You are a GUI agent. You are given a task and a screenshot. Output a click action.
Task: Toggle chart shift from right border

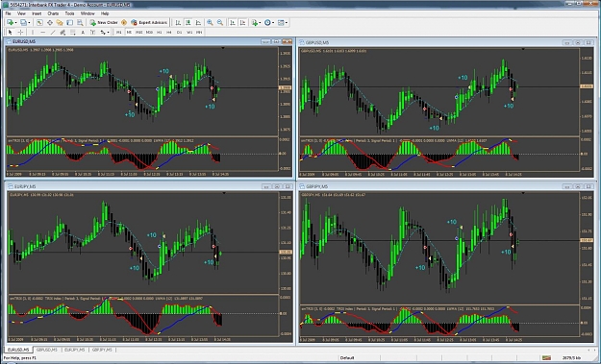242,23
